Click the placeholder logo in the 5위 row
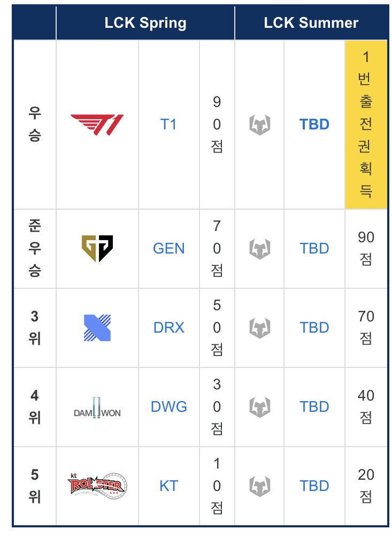Image resolution: width=392 pixels, height=537 pixels. click(x=260, y=486)
